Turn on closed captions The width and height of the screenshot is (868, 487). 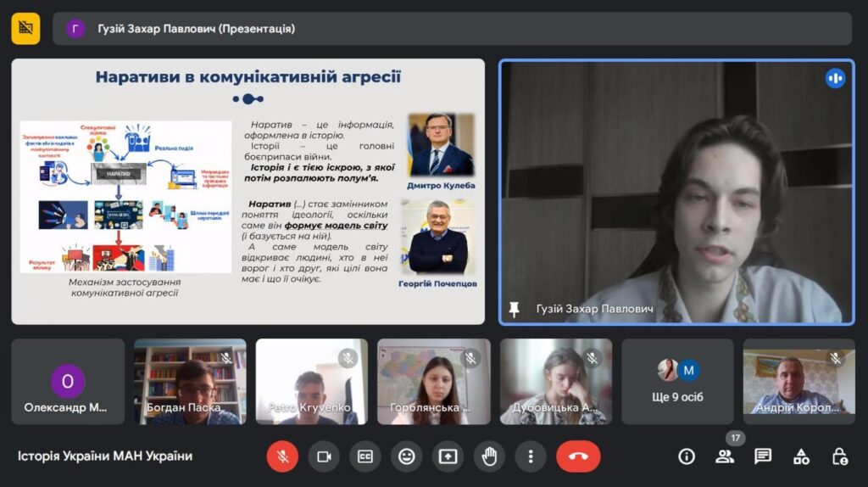pyautogui.click(x=365, y=456)
